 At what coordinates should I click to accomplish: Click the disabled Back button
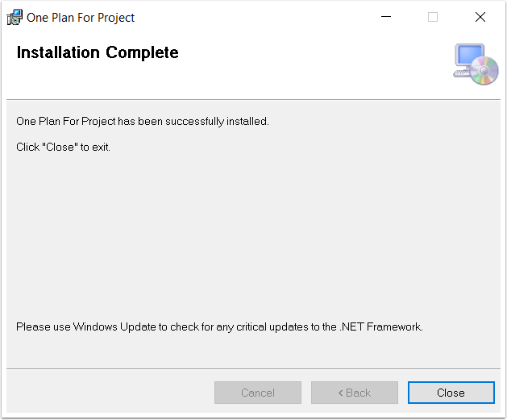pyautogui.click(x=355, y=393)
